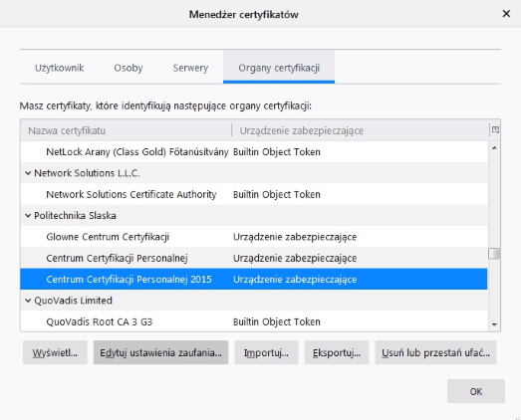Screen dimensions: 521x420
Task: Collapse the Politechnika Slaska group
Action: point(28,216)
